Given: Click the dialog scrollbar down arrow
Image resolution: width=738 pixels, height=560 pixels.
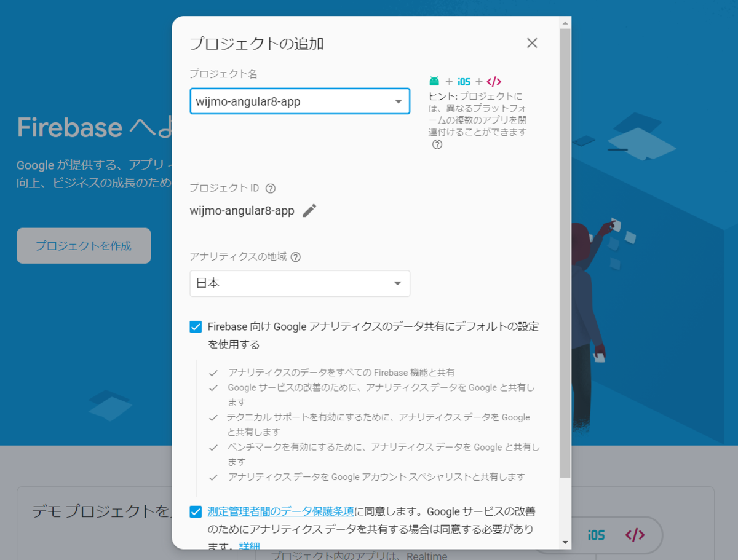Looking at the screenshot, I should (565, 542).
